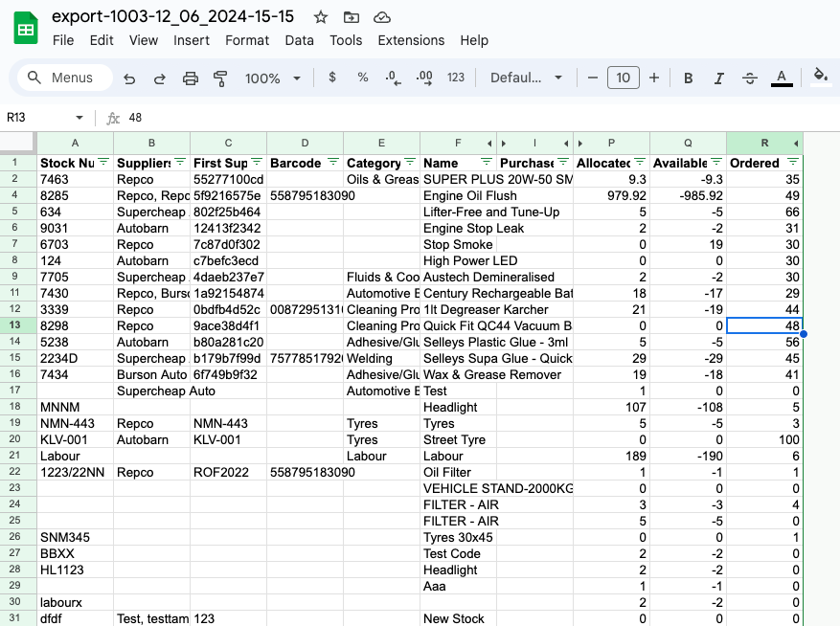
Task: Open filter for Category column
Action: click(x=410, y=162)
